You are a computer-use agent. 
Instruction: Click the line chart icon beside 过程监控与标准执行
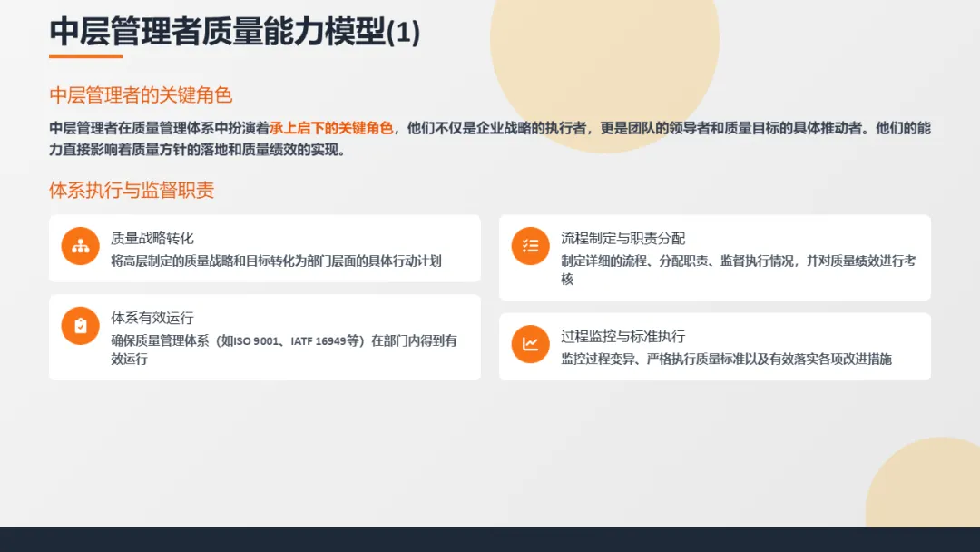point(530,344)
